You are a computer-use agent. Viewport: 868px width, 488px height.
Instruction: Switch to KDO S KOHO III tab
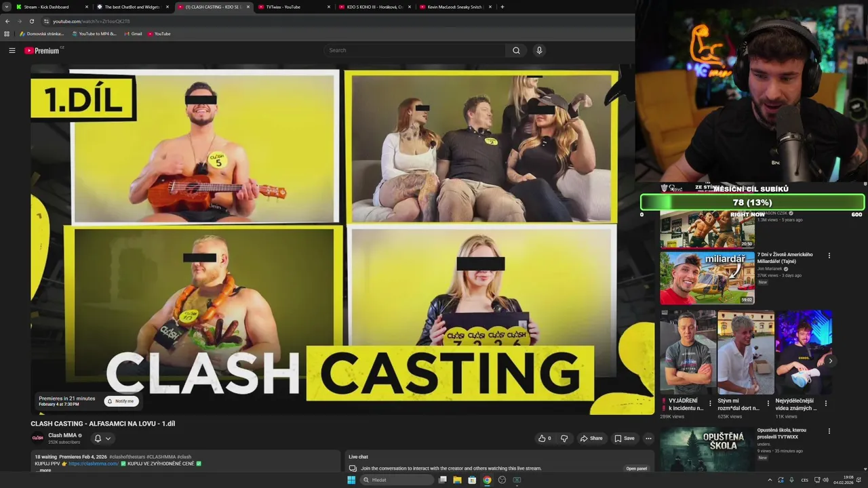[x=374, y=7]
